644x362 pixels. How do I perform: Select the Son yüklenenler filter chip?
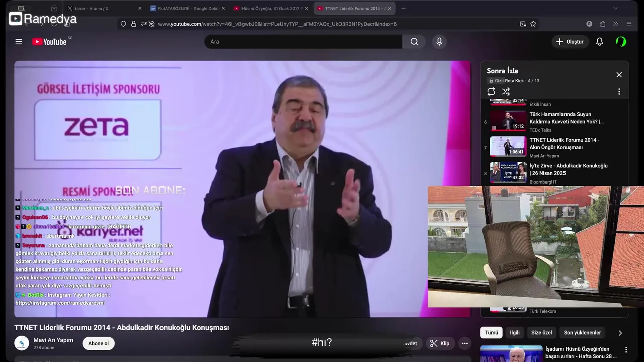click(582, 333)
